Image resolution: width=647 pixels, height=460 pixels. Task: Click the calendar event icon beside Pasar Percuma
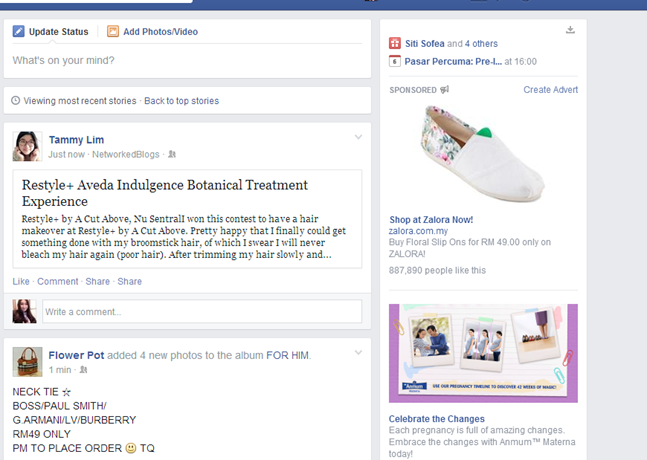[395, 61]
